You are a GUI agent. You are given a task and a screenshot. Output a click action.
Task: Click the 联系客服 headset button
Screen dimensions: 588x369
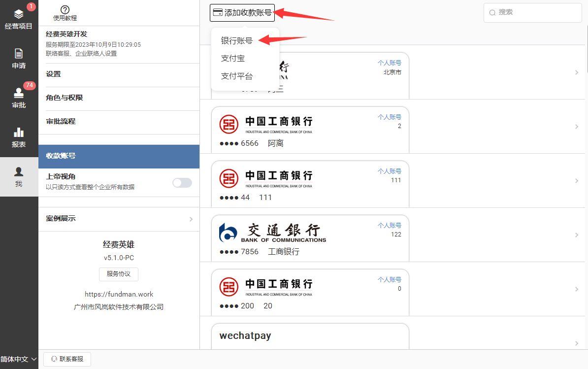click(x=67, y=359)
